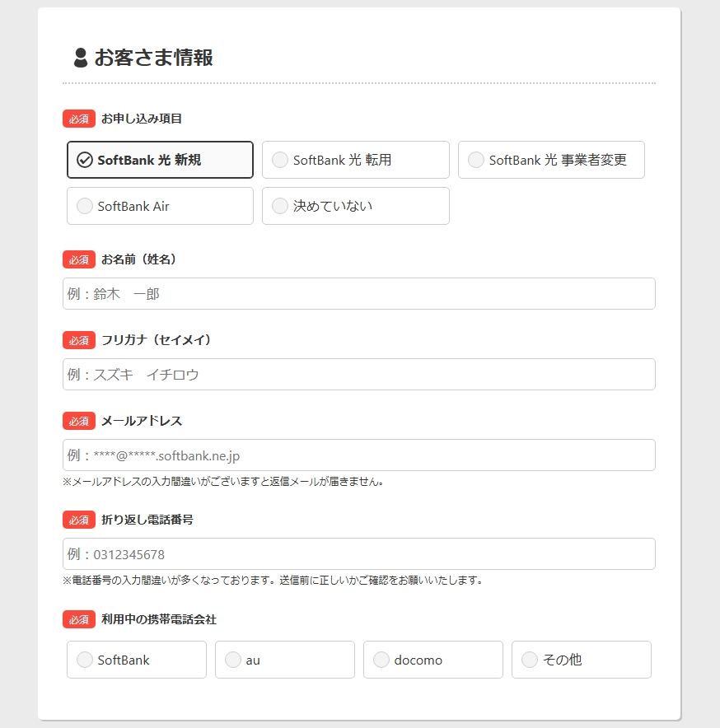The height and width of the screenshot is (728, 720).
Task: Click the 必須 badge beside 折り返し電話番号
Action: point(79,520)
